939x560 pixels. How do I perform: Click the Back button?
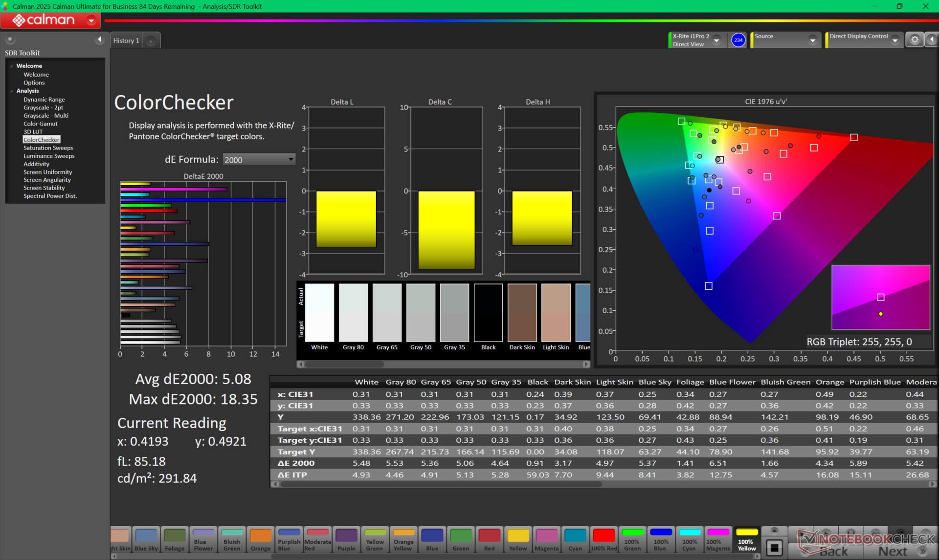(x=834, y=551)
